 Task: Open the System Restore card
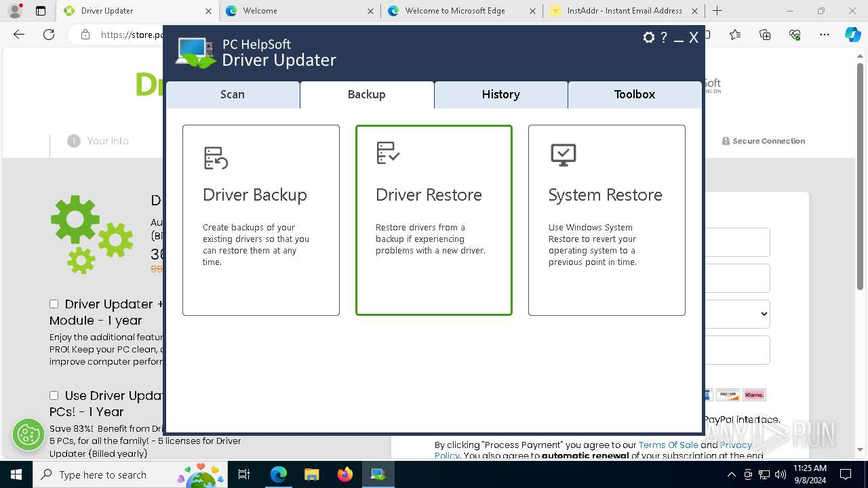tap(607, 220)
